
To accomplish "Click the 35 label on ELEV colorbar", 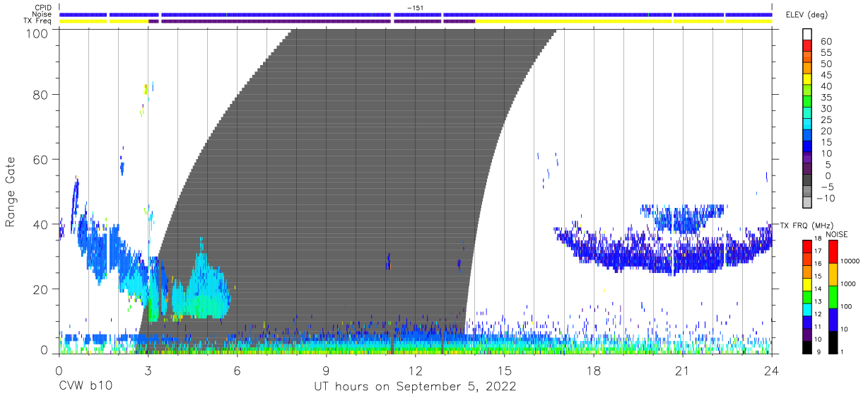I will [826, 97].
